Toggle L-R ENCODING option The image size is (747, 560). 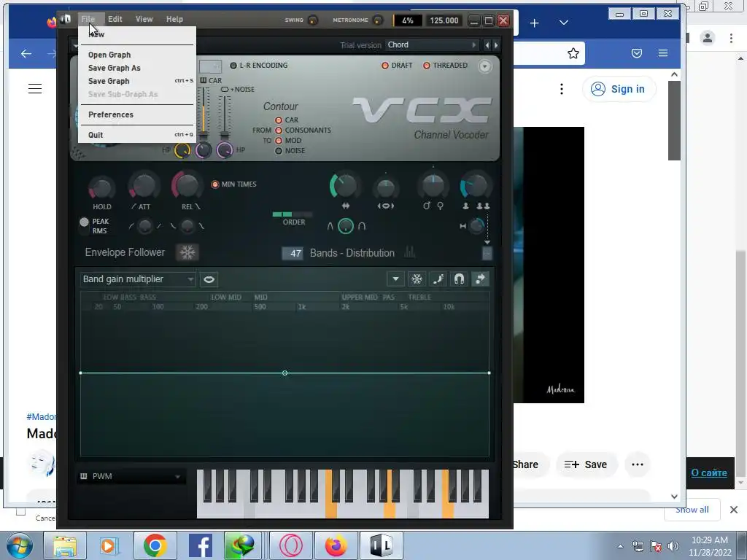[233, 66]
